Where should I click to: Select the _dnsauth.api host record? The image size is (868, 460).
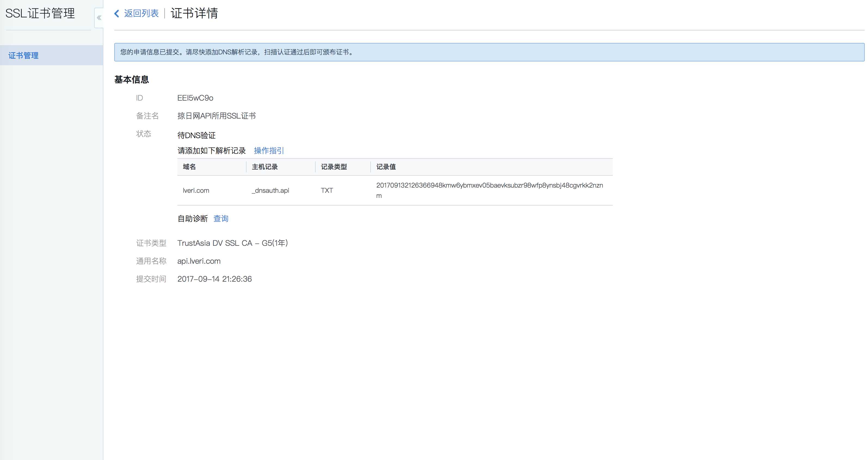coord(270,191)
